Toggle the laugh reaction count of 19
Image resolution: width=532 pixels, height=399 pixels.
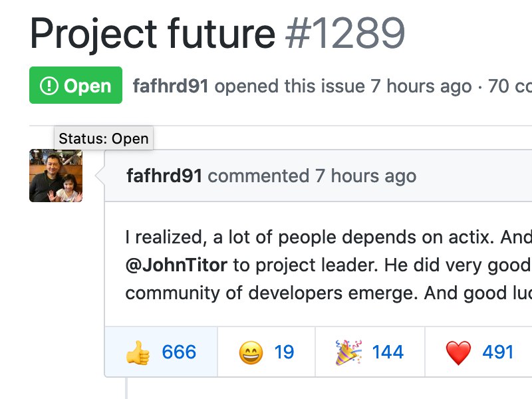pyautogui.click(x=284, y=352)
